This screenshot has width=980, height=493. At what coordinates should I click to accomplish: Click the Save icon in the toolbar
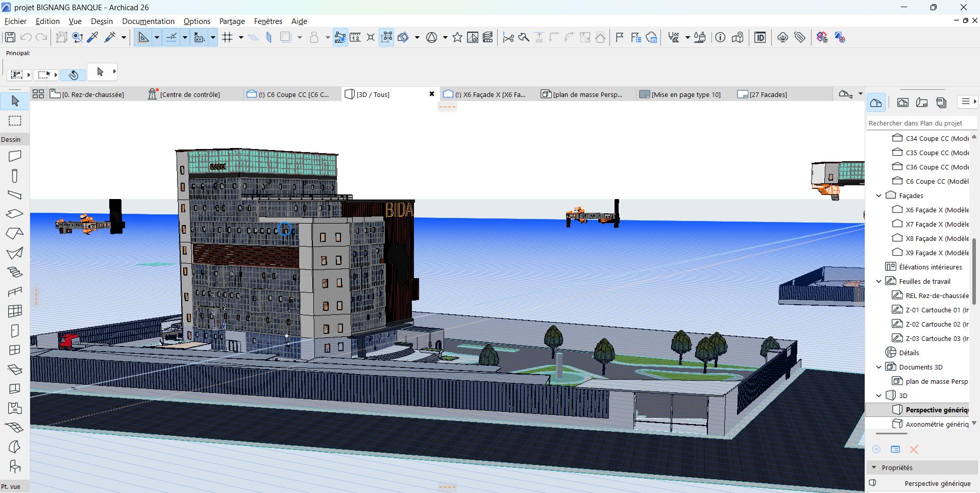10,37
